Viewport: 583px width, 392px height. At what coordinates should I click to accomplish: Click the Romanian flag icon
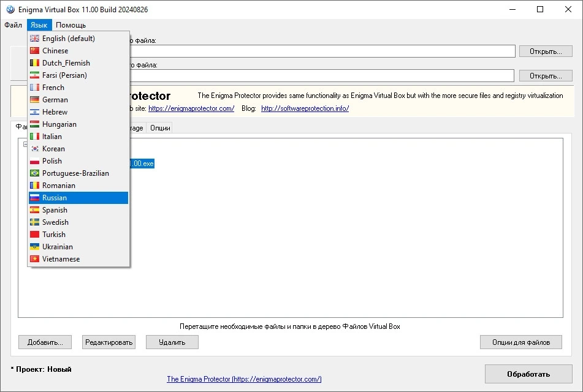tap(34, 186)
